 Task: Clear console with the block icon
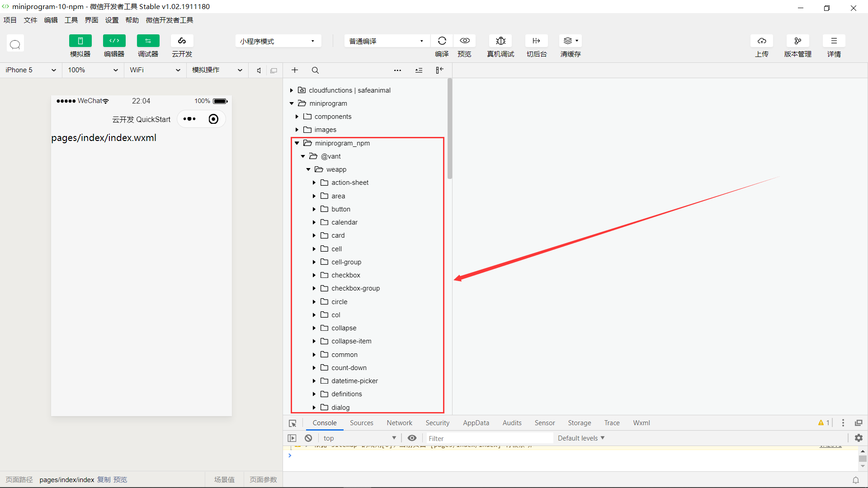click(308, 438)
